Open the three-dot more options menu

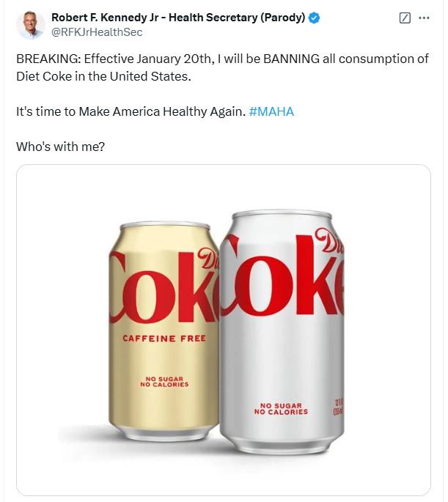(x=424, y=18)
